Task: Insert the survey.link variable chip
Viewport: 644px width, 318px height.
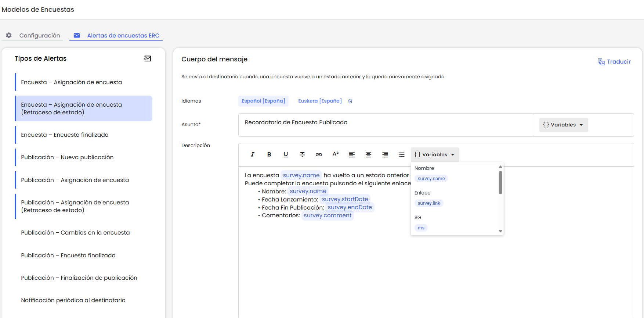Action: [x=429, y=203]
